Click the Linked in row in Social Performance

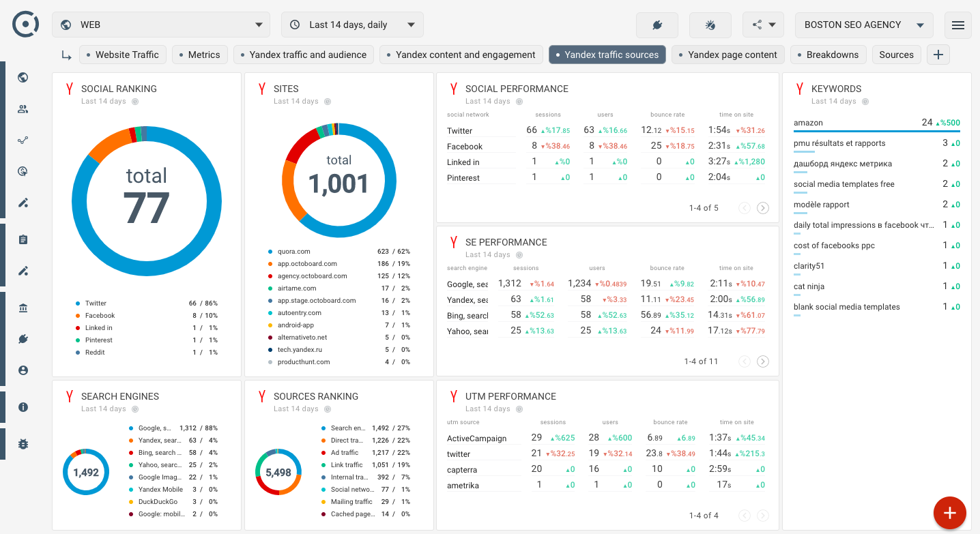[607, 162]
